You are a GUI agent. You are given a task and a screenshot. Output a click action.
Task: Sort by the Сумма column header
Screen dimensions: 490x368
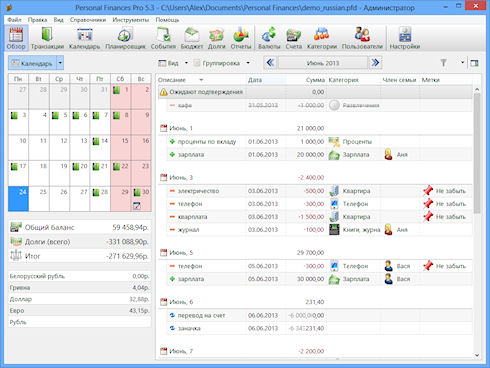306,80
